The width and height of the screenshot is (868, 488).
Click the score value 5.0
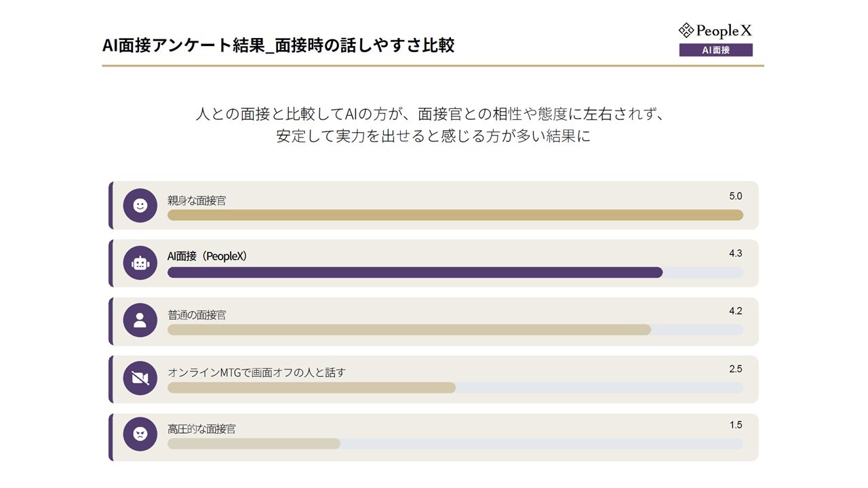(736, 197)
